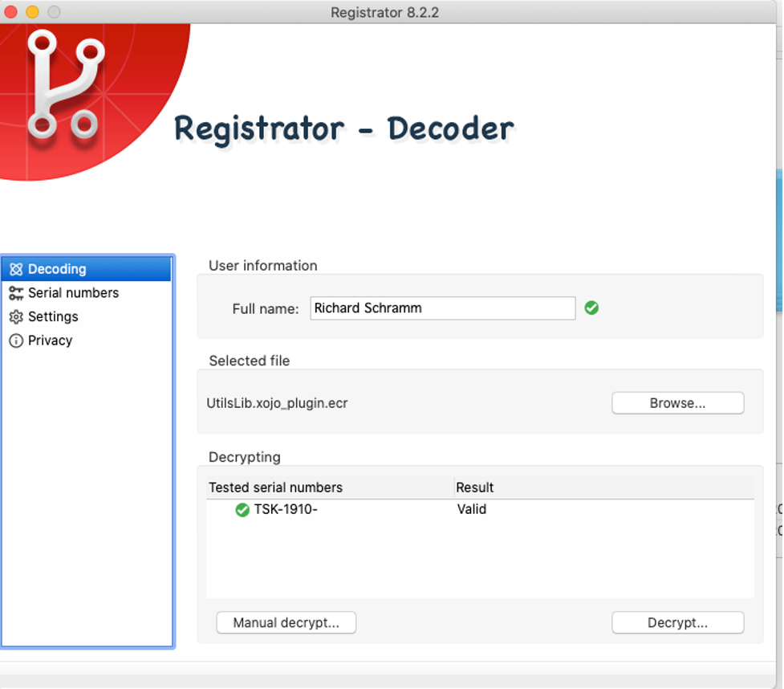
Task: Select the Decoding icon in the sidebar
Action: [16, 269]
